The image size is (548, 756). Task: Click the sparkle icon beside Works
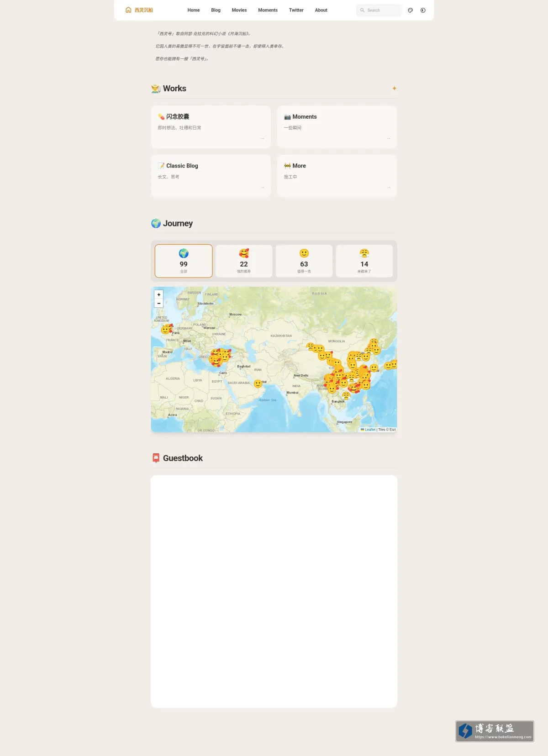394,88
